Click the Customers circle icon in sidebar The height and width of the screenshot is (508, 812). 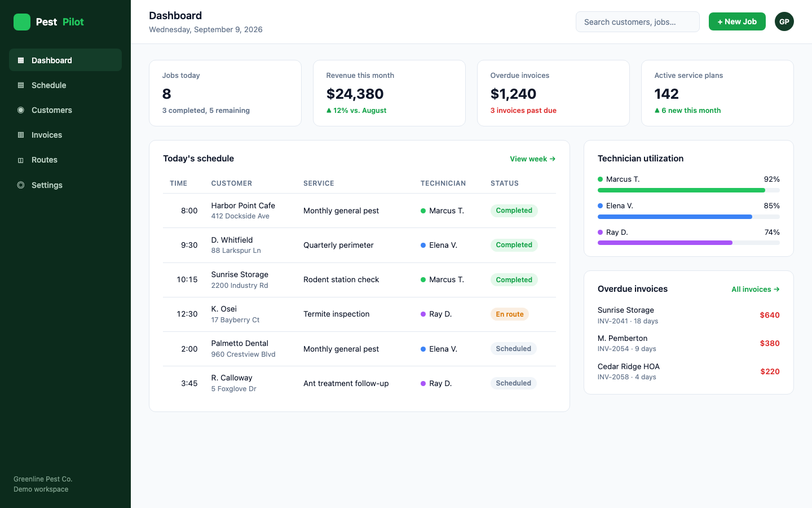point(21,110)
